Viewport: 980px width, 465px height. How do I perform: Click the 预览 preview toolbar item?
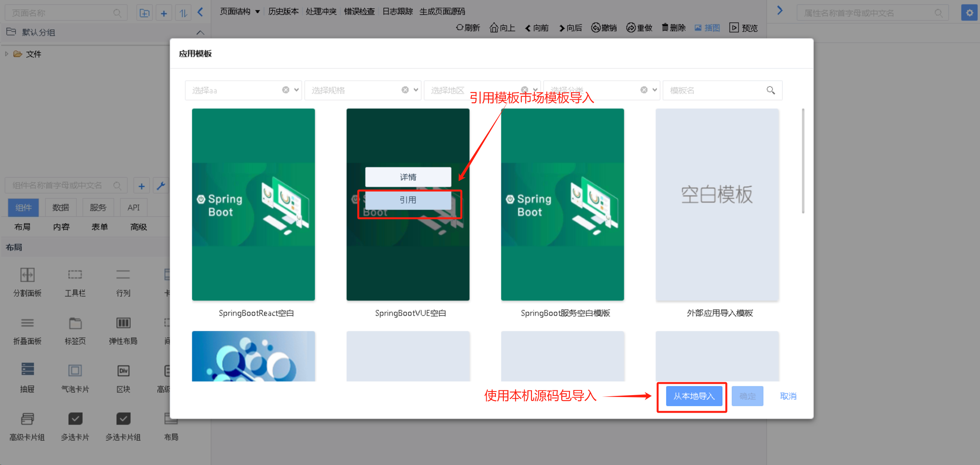click(x=743, y=28)
